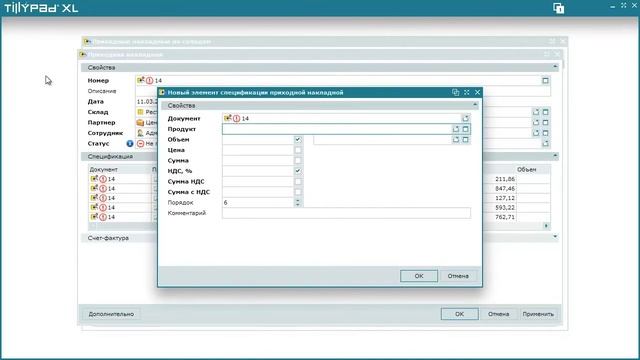
Task: Select the table cell with value 762,71
Action: pyautogui.click(x=504, y=217)
